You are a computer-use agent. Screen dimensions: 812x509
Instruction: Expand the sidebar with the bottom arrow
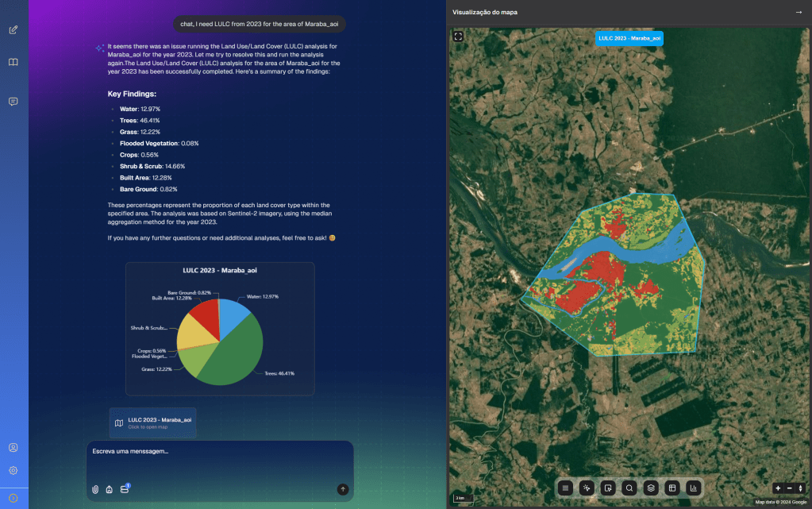point(13,498)
